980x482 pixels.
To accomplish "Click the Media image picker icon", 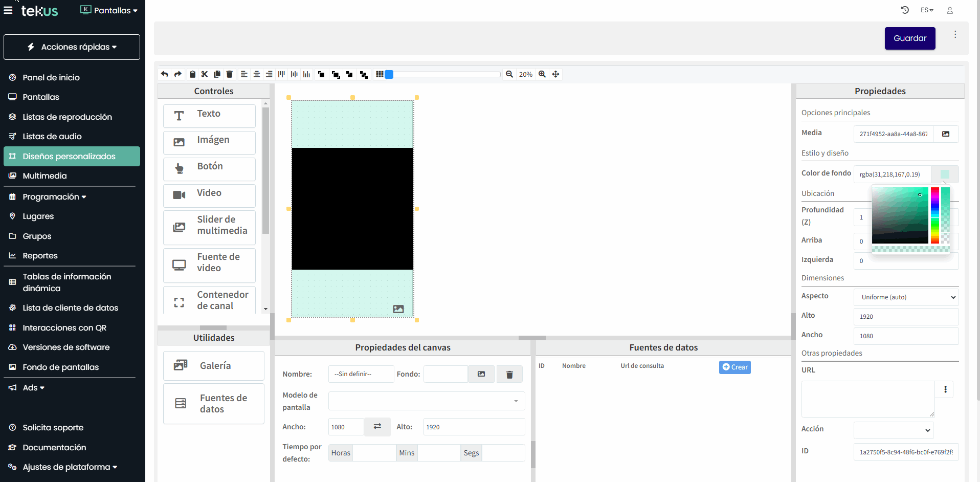I will 946,134.
